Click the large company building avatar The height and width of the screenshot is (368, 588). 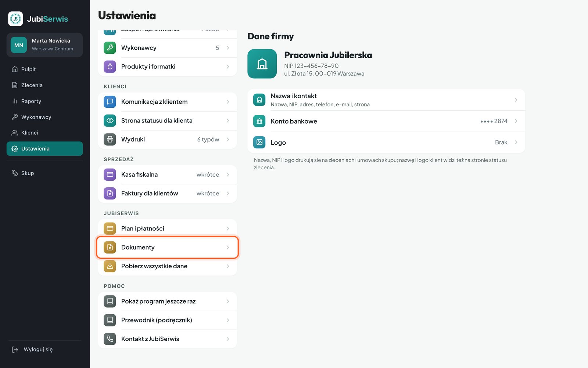[x=262, y=64]
